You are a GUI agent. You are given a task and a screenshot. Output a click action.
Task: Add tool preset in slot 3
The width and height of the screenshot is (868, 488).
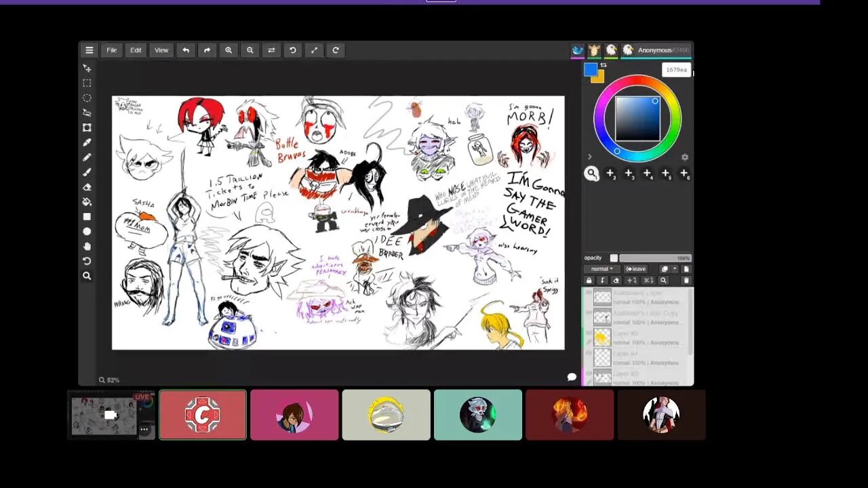pos(629,174)
